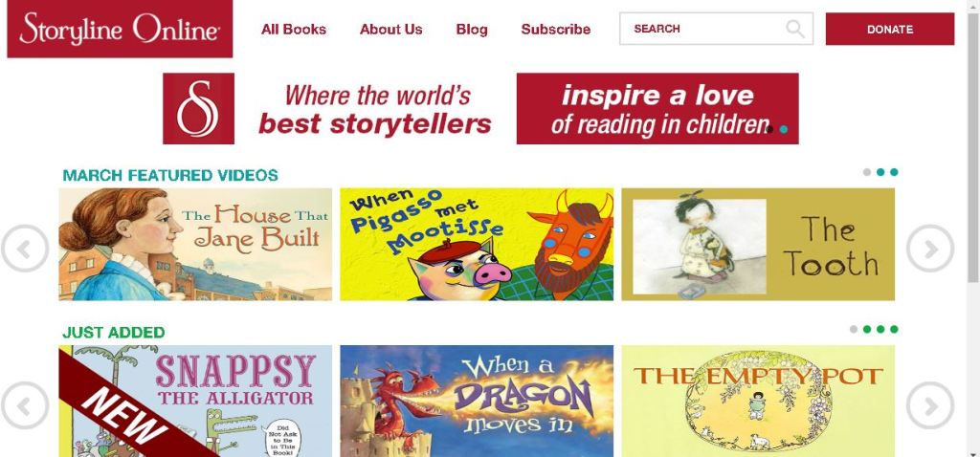Select first pagination dot of Just Added
The width and height of the screenshot is (980, 457).
854,329
